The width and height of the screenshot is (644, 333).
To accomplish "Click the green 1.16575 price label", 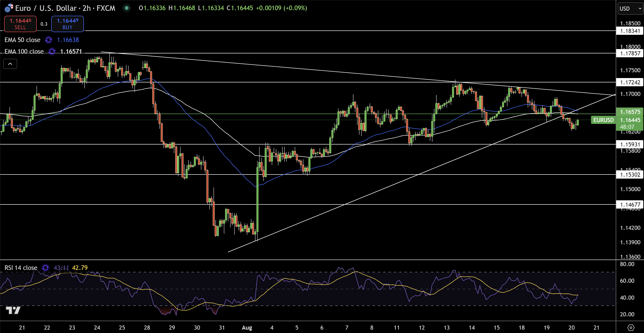I will click(630, 112).
